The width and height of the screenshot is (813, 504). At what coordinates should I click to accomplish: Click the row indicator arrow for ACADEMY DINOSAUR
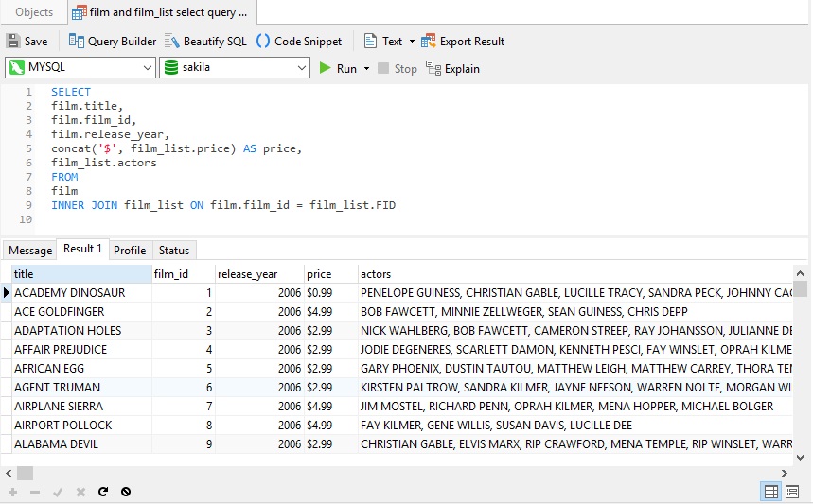(7, 293)
